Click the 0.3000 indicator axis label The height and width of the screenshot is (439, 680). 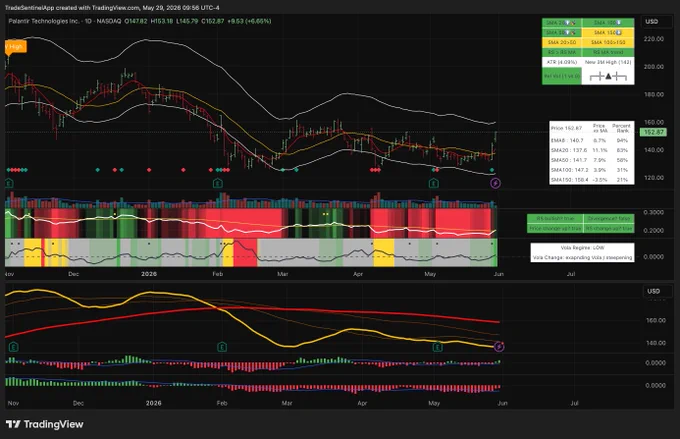[654, 212]
